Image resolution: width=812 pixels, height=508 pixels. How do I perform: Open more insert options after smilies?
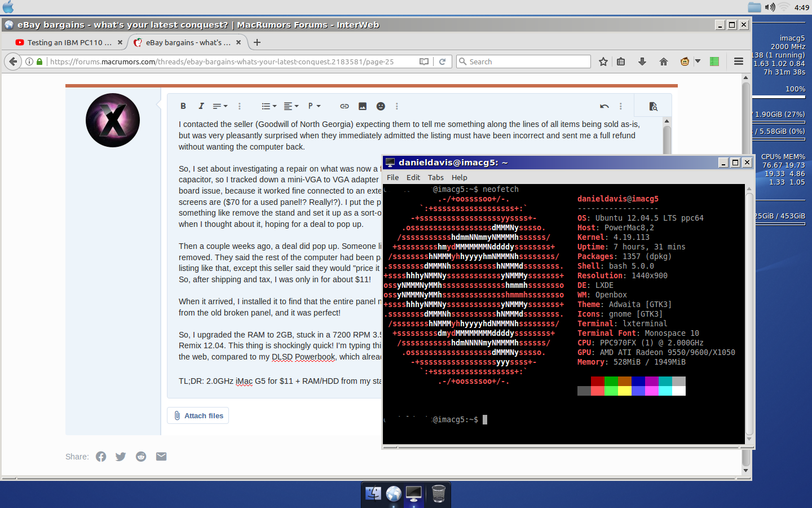coord(397,106)
